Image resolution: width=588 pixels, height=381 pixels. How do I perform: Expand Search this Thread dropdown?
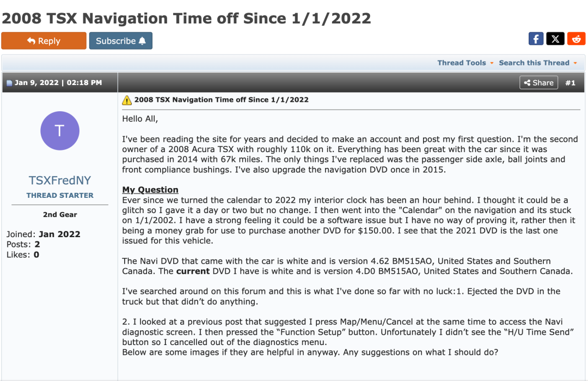tap(538, 63)
